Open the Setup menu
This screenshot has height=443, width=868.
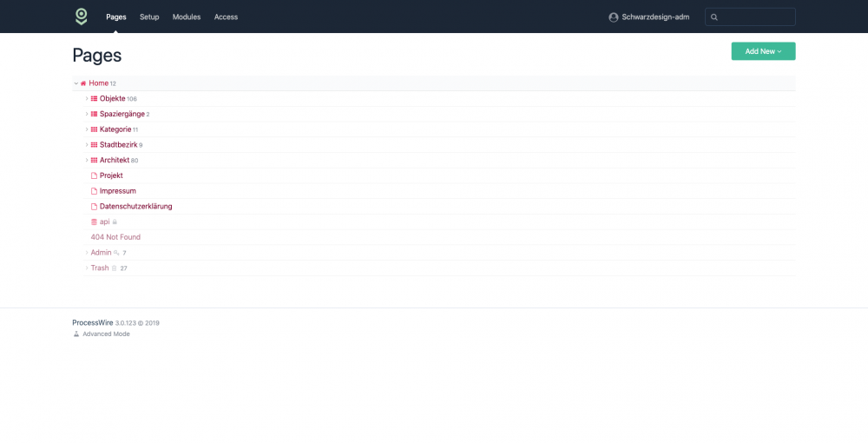coord(149,17)
